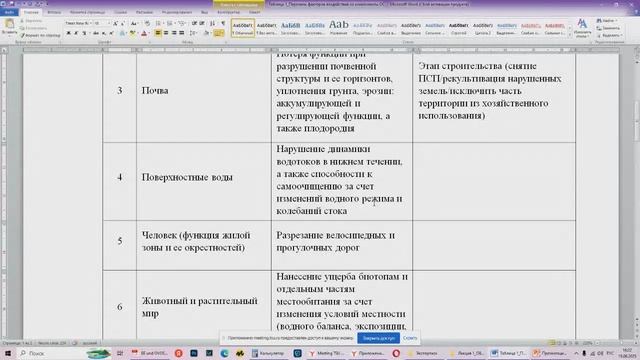Click the Align Left icon
The image size is (640, 360).
[158, 33]
